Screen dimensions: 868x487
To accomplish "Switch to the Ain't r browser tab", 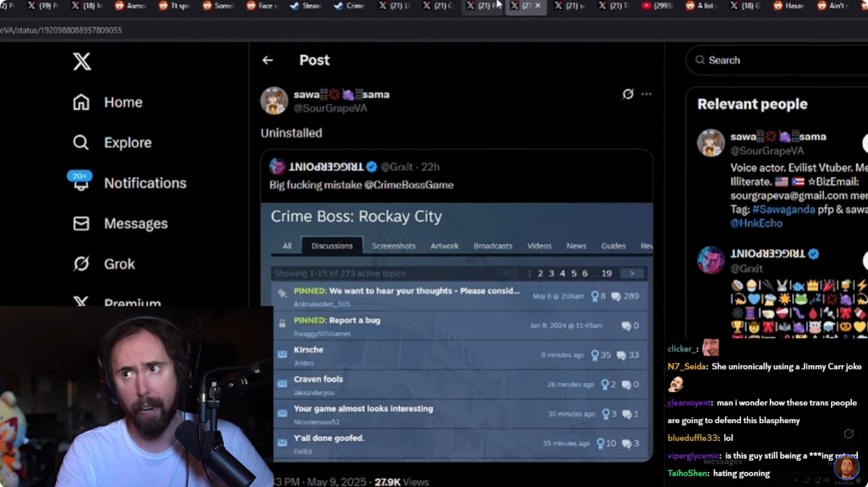I will (x=833, y=6).
